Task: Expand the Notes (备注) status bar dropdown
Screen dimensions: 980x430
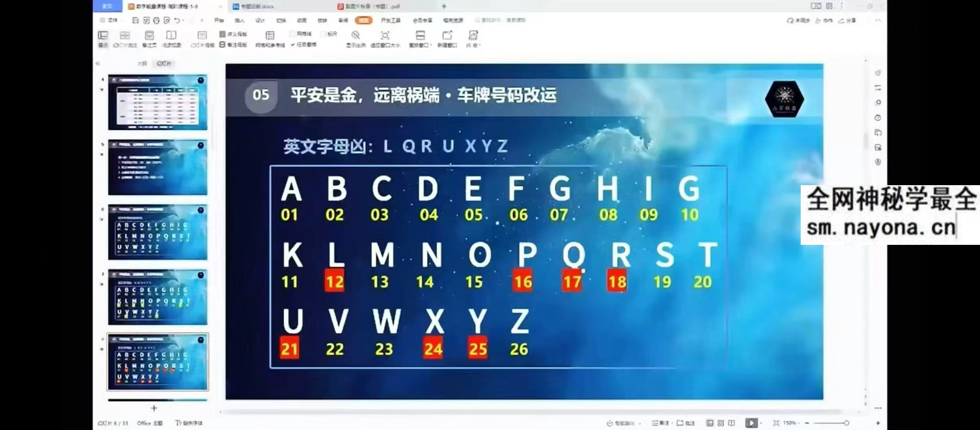Action: pyautogui.click(x=672, y=423)
